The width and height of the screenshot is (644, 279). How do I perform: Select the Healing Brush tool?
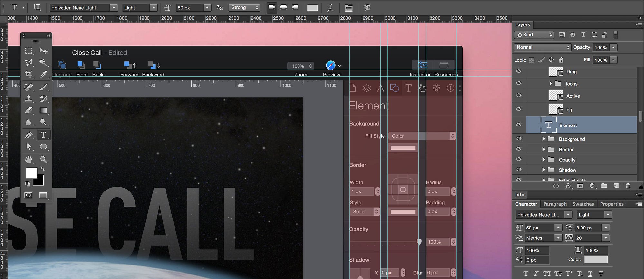[29, 87]
